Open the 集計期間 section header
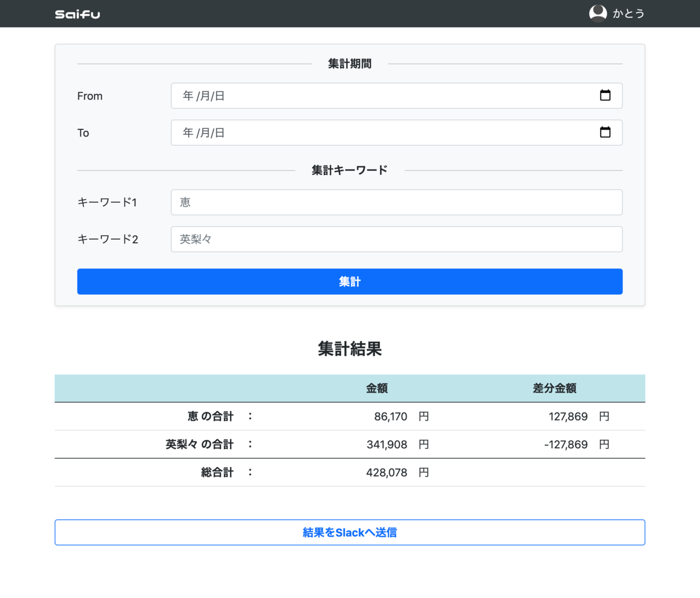700x598 pixels. click(349, 64)
